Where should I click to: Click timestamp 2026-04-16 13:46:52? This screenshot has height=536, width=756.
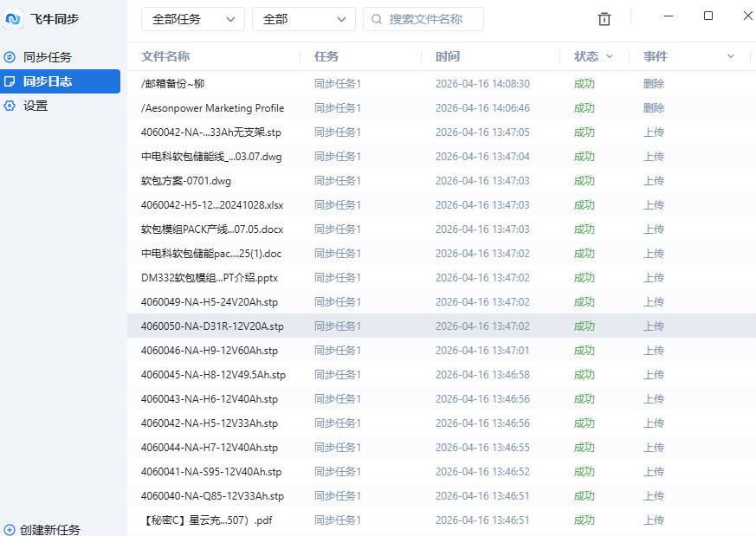point(482,472)
